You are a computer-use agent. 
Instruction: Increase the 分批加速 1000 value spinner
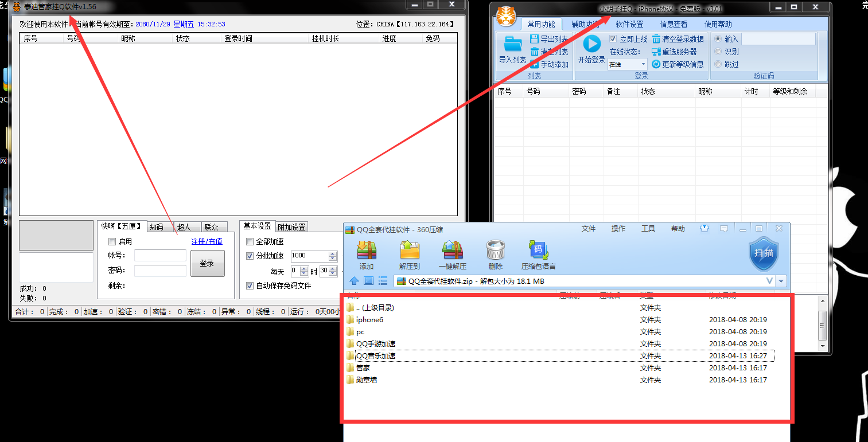tap(333, 253)
